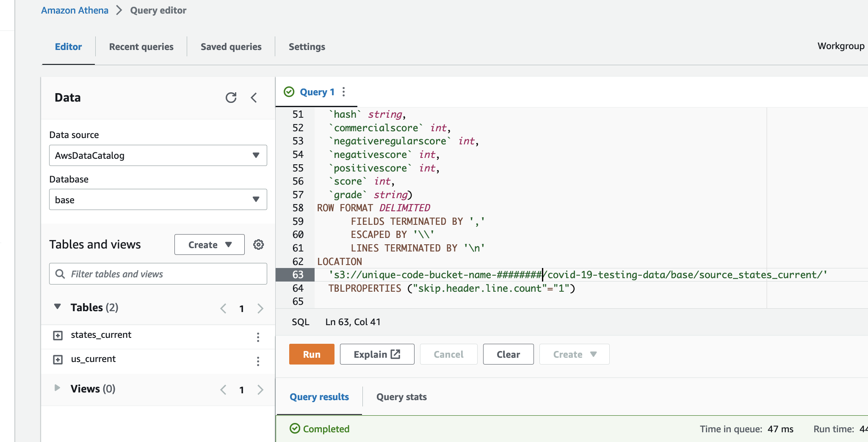Show the Query results tab
This screenshot has height=442, width=868.
pos(319,397)
